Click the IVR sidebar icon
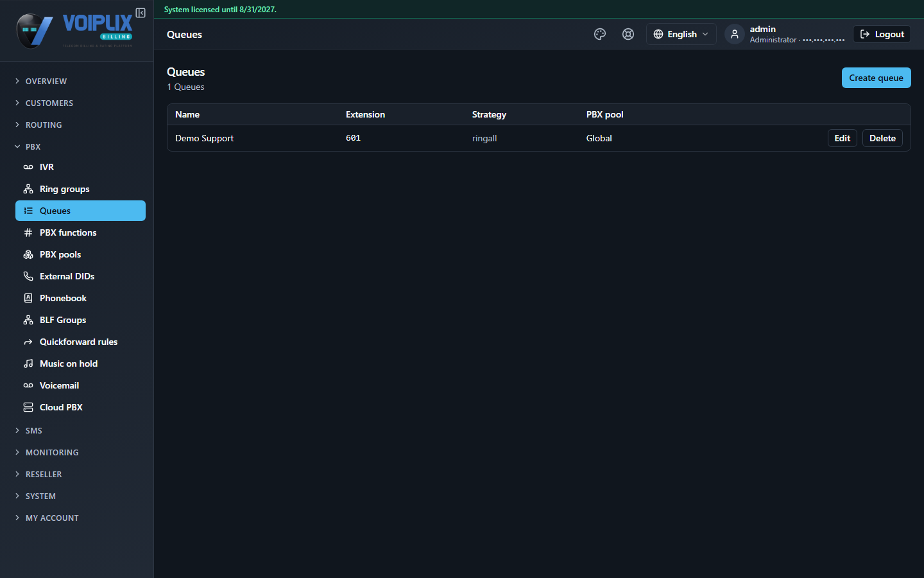 click(28, 167)
